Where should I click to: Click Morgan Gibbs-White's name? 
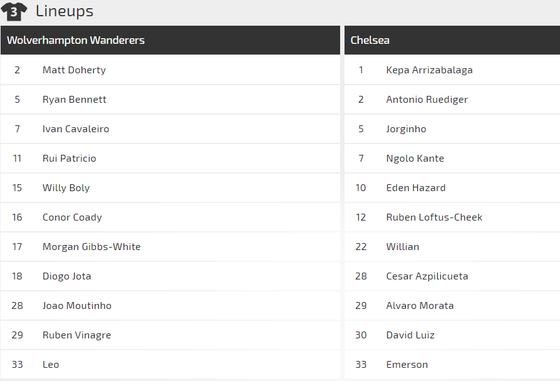91,246
